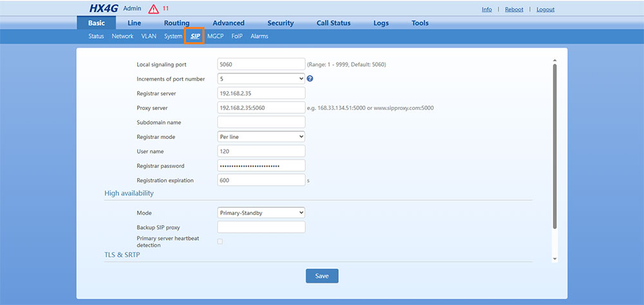Image resolution: width=644 pixels, height=305 pixels.
Task: Open the VLAN sub-tab
Action: tap(149, 37)
